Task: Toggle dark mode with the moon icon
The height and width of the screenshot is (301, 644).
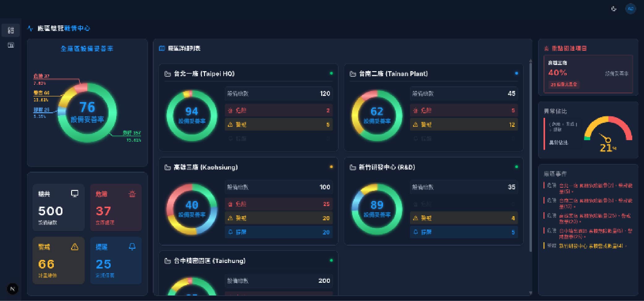Action: click(614, 9)
